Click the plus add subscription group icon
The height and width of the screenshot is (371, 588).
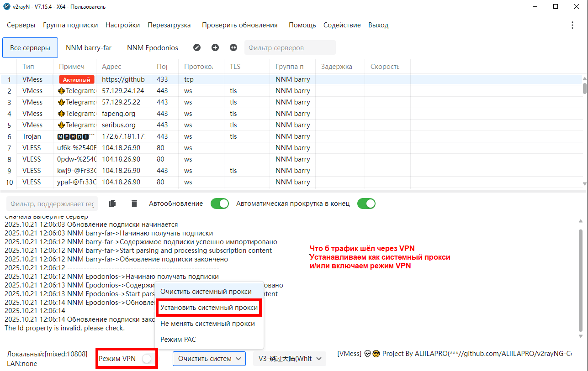[215, 47]
